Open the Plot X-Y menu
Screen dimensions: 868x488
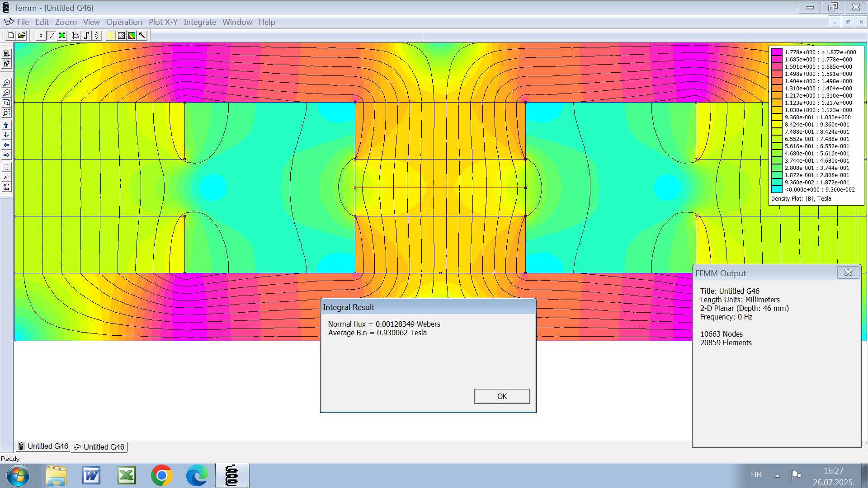(163, 22)
